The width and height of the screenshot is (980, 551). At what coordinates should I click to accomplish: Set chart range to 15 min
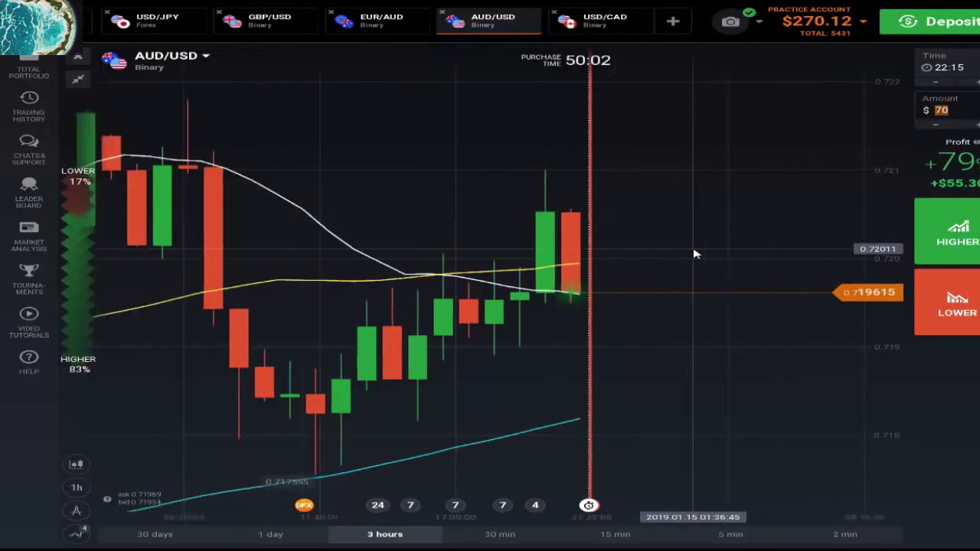tap(615, 534)
